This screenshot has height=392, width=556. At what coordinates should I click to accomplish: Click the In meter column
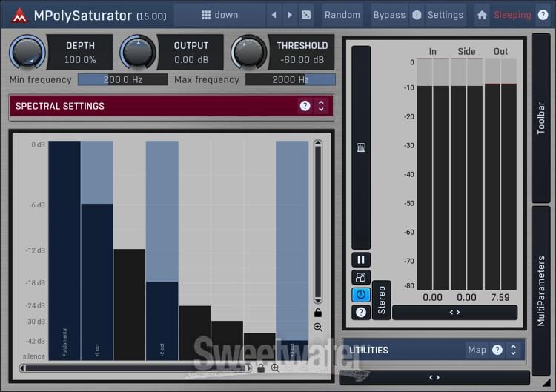[433, 173]
